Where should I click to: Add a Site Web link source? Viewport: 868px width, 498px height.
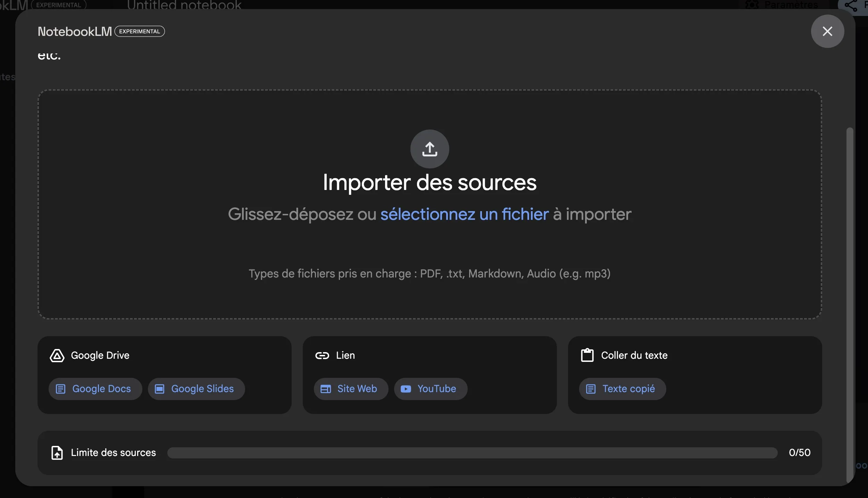[x=351, y=389]
